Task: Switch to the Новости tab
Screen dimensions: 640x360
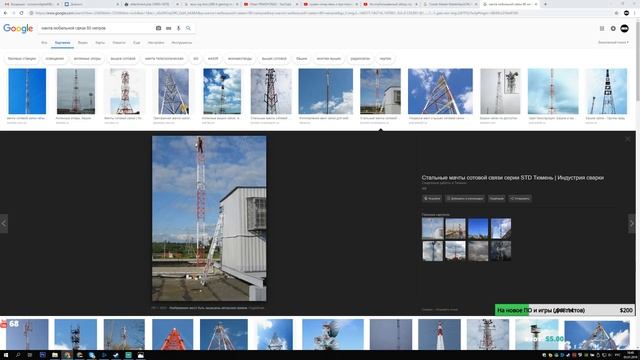Action: click(x=119, y=42)
